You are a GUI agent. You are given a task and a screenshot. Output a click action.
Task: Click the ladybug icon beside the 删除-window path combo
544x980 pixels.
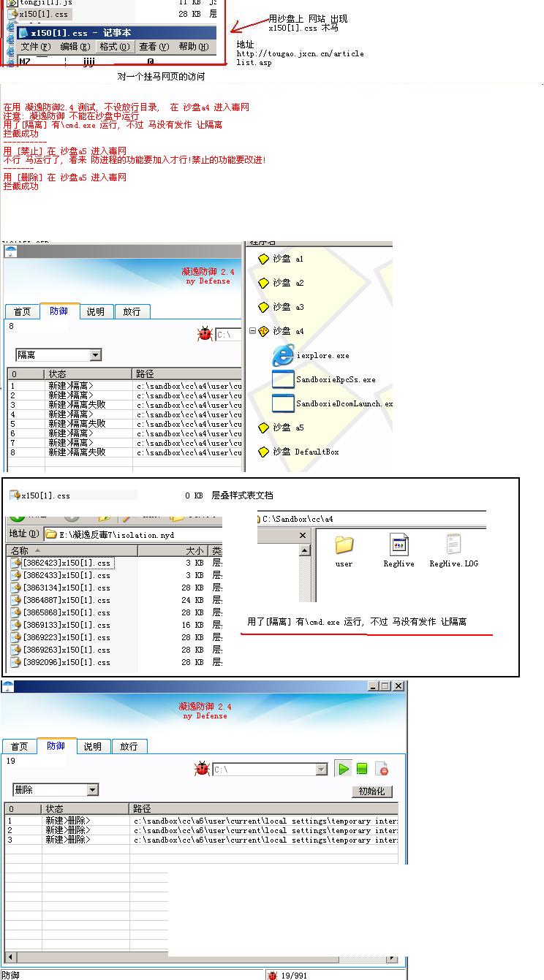pyautogui.click(x=202, y=769)
